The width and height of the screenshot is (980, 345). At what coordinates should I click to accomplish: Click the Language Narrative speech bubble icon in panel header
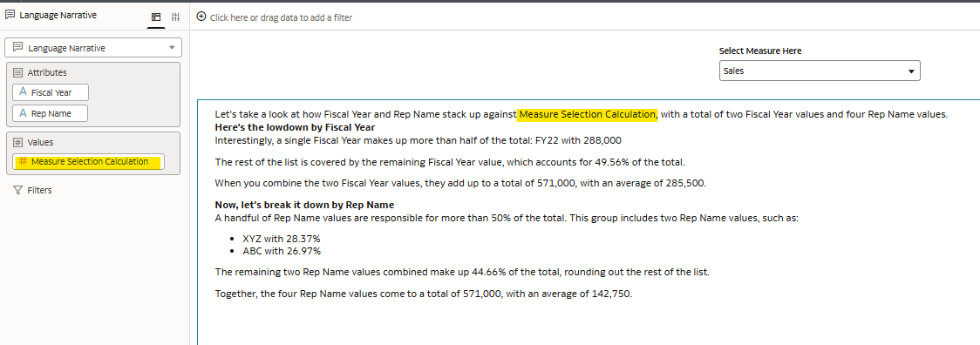coord(10,16)
